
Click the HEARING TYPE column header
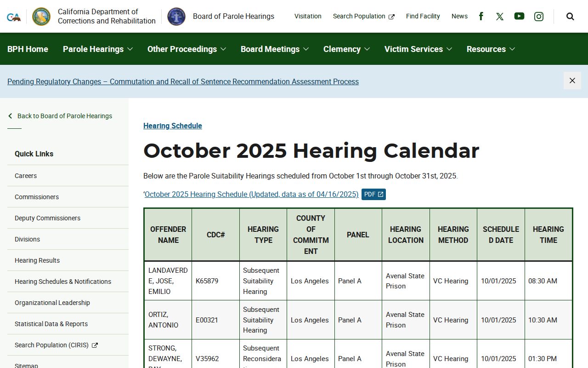263,235
